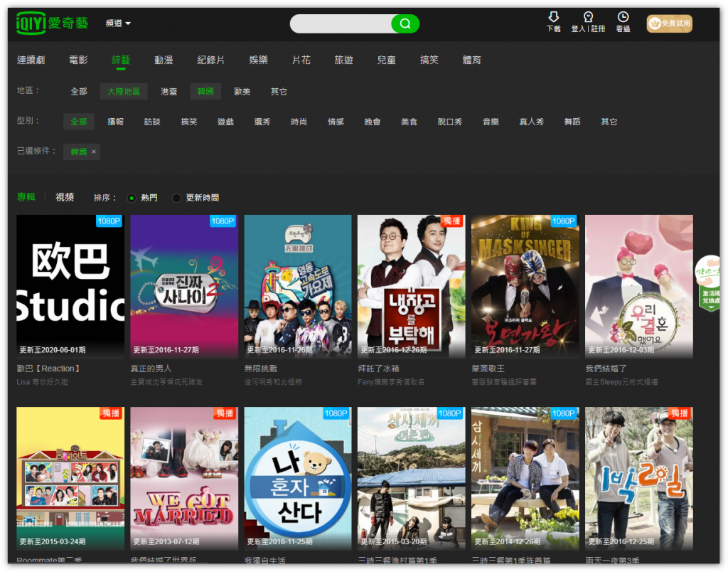The width and height of the screenshot is (728, 572).
Task: Select the 更新時間 sort radio button
Action: point(176,198)
